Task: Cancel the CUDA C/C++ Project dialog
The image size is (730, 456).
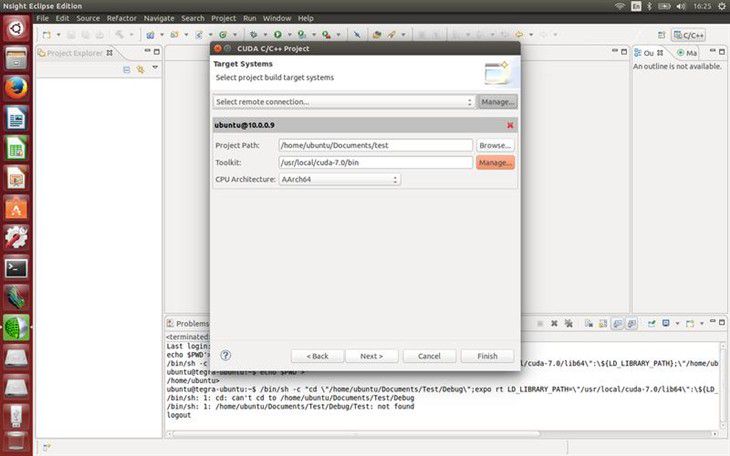Action: (429, 356)
